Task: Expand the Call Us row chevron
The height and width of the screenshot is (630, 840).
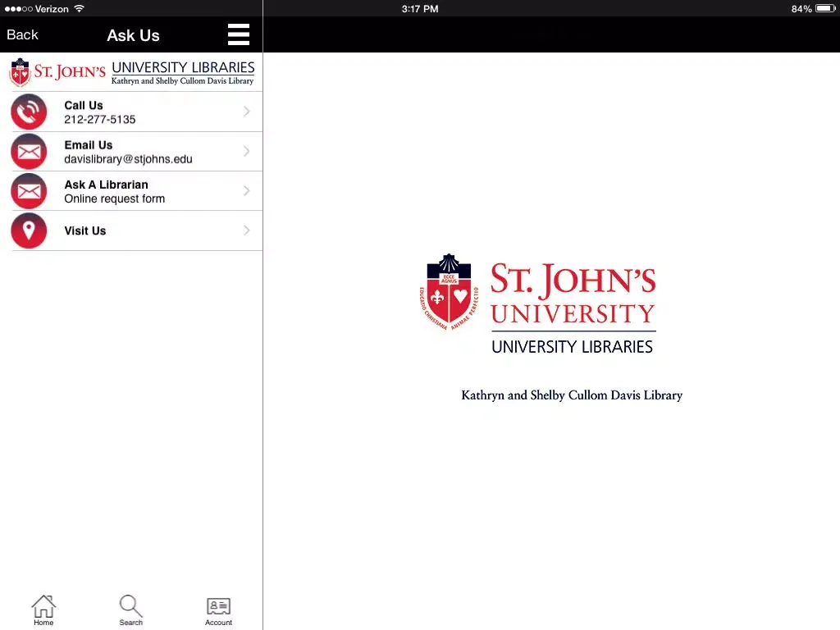Action: click(x=246, y=112)
